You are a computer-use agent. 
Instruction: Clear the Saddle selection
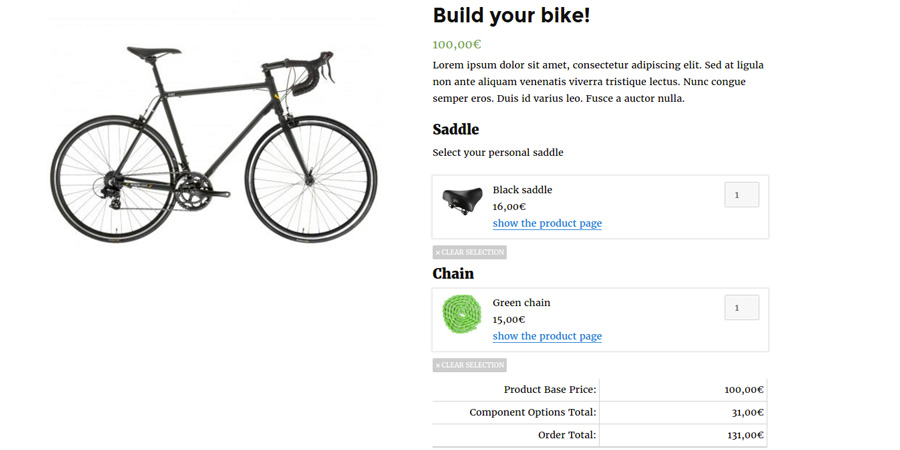pyautogui.click(x=470, y=252)
